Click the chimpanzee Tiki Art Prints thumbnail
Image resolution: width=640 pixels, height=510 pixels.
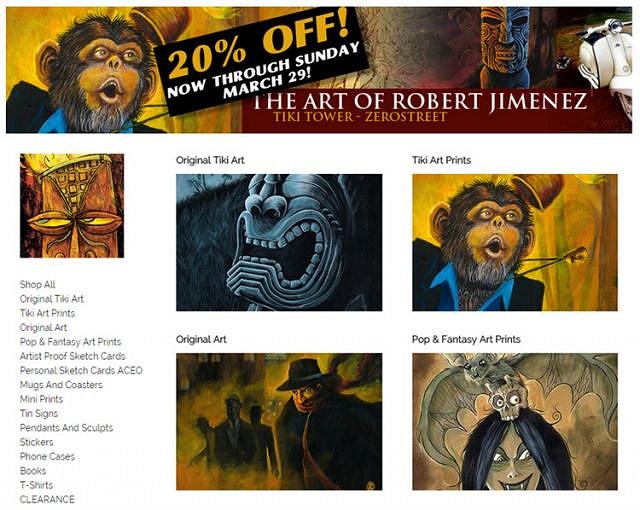tap(515, 242)
